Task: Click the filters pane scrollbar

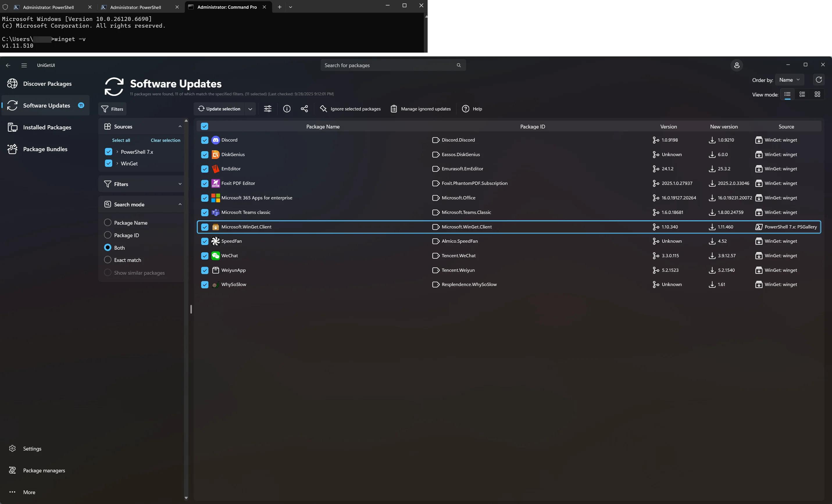Action: (x=186, y=309)
